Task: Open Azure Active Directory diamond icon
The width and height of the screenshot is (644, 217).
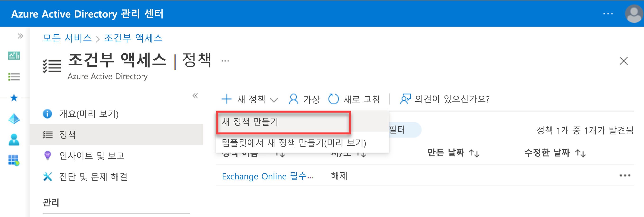Action: tap(14, 119)
